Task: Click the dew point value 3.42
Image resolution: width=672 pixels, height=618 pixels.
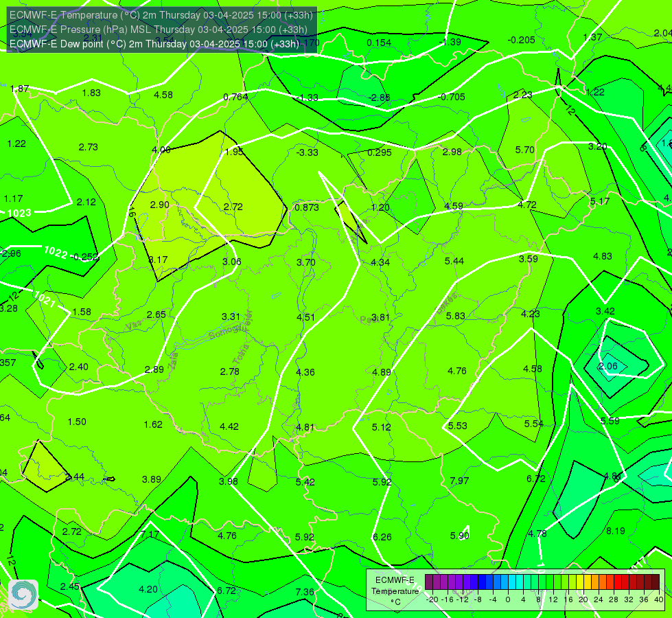Action: tap(605, 311)
